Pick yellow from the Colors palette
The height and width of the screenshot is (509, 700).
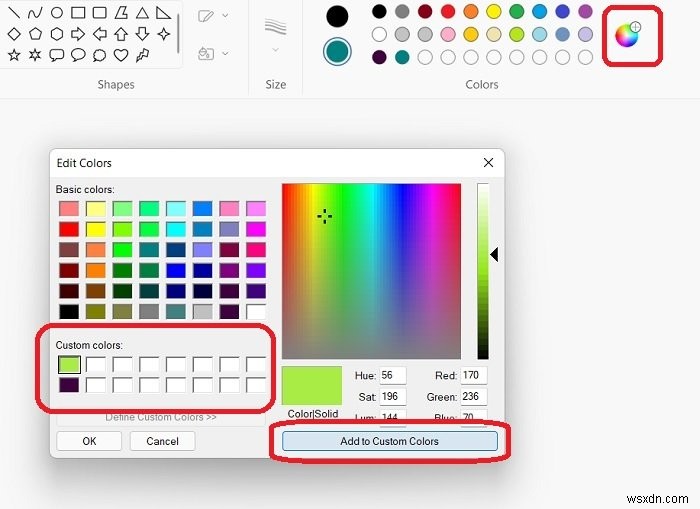coord(493,12)
